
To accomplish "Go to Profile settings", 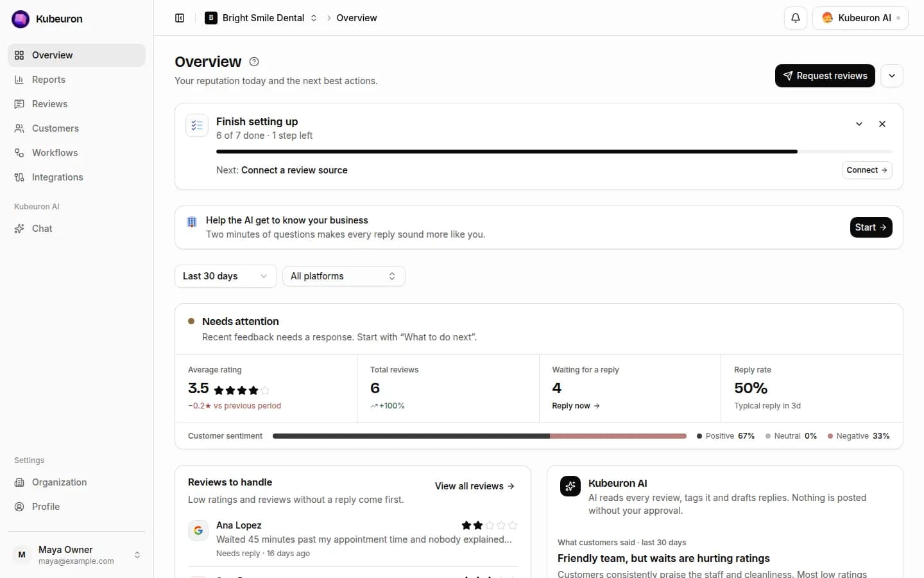I will (x=76, y=507).
